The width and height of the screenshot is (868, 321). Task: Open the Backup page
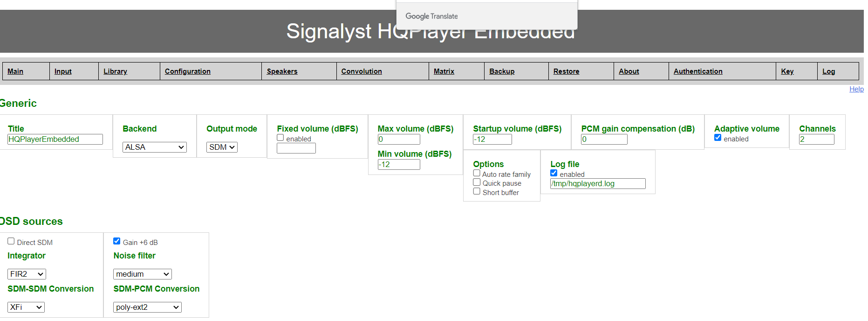[502, 71]
